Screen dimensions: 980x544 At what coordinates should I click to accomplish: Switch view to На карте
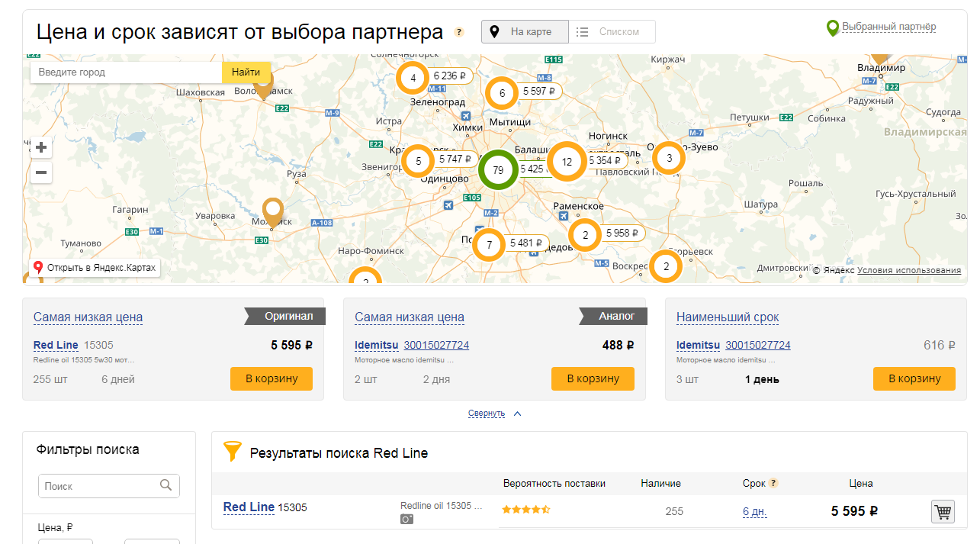pyautogui.click(x=525, y=32)
